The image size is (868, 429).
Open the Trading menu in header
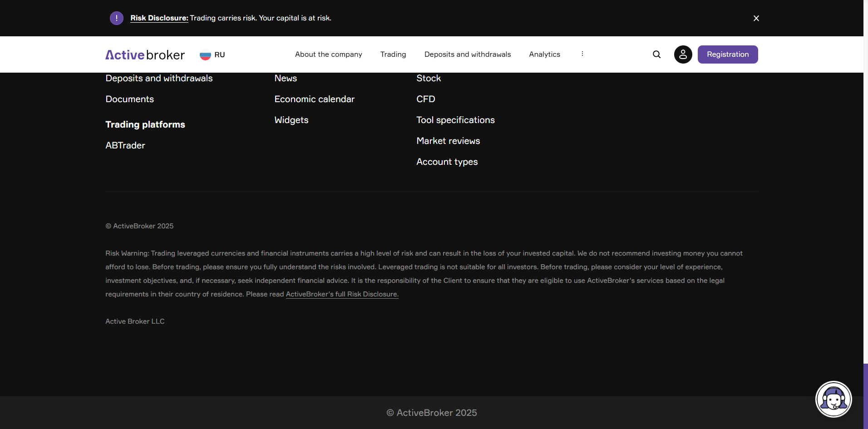tap(393, 54)
